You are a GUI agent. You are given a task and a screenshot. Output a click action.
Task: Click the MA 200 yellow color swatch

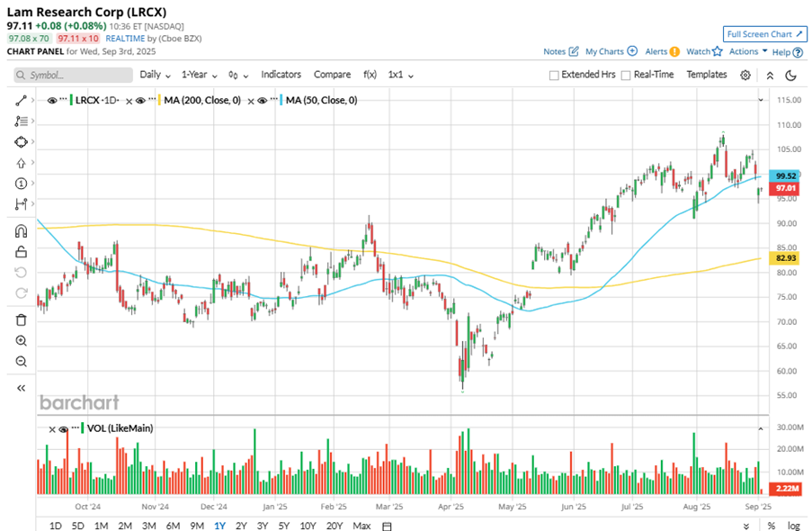pos(159,100)
